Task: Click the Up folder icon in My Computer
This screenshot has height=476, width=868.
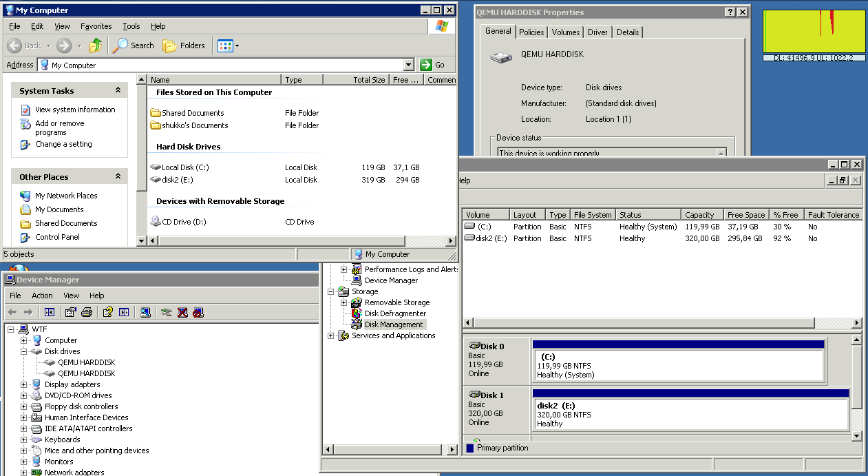Action: coord(96,45)
